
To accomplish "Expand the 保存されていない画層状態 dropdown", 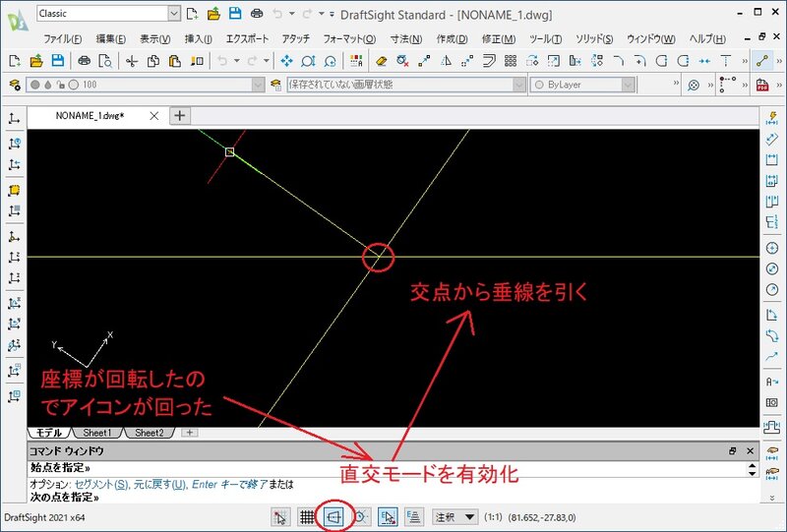I will 519,85.
